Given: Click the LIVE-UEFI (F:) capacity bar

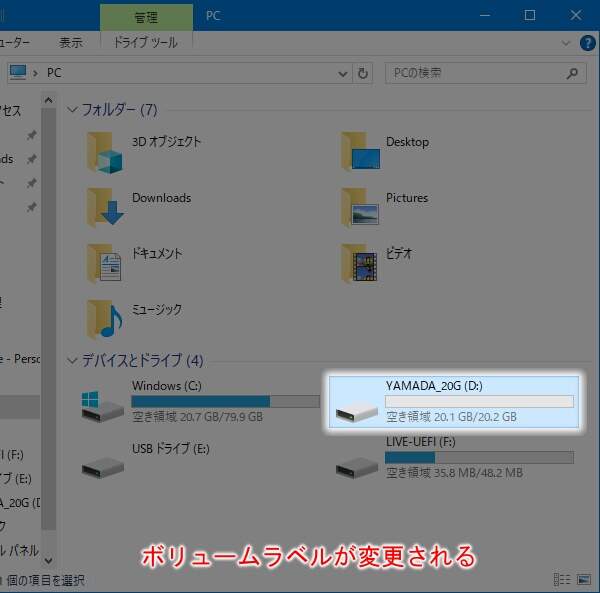Looking at the screenshot, I should point(479,457).
